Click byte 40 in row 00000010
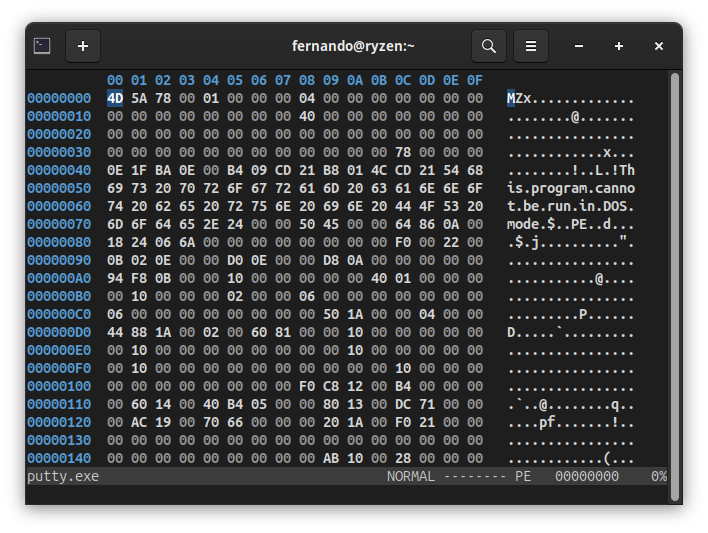Image resolution: width=708 pixels, height=533 pixels. (307, 116)
